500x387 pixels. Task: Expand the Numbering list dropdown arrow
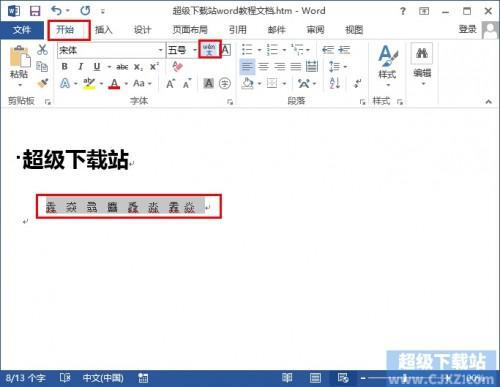[284, 50]
